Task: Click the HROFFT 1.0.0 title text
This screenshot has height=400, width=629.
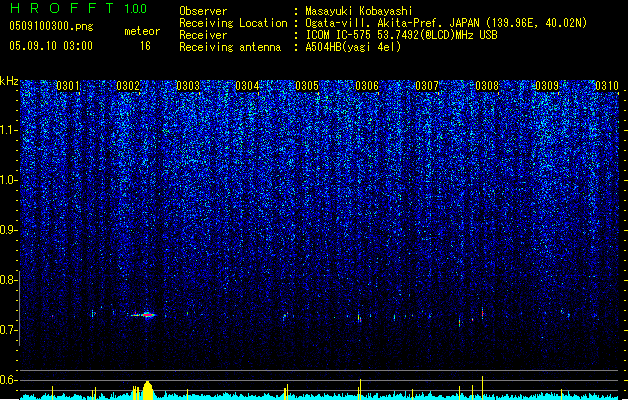Action: point(79,8)
